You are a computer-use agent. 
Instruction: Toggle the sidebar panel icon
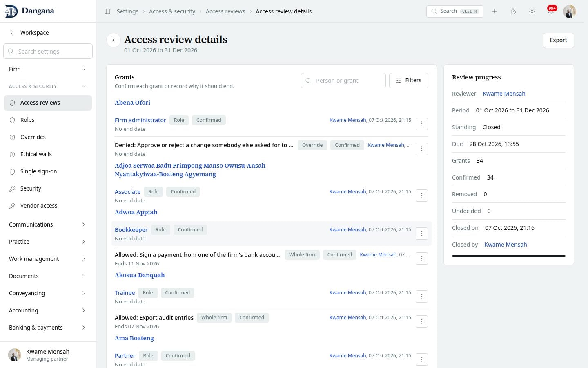click(x=107, y=11)
